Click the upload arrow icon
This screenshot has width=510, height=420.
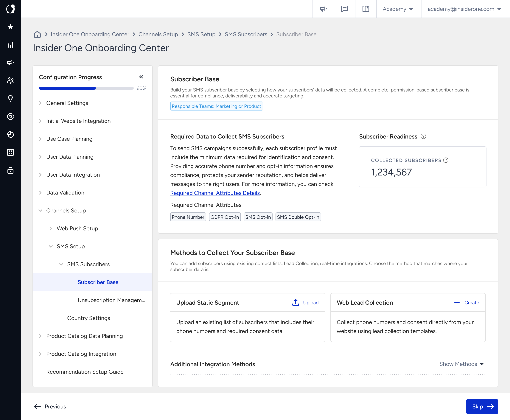click(296, 302)
